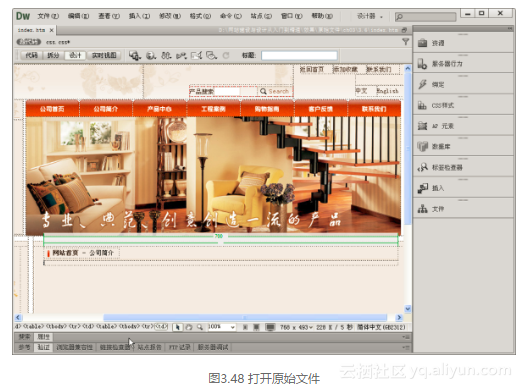Click the filter funnel icon for related files
Image resolution: width=522 pixels, height=390 pixels.
click(405, 42)
